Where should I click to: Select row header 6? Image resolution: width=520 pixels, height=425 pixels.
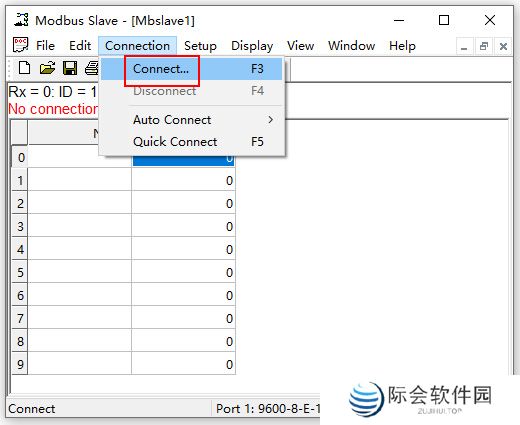[x=20, y=295]
